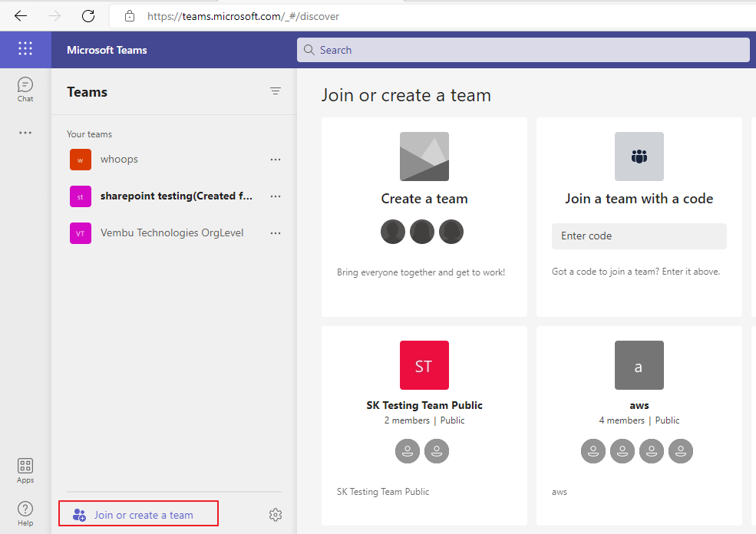
Task: Open more options for sharepoint testing team
Action: coord(276,196)
